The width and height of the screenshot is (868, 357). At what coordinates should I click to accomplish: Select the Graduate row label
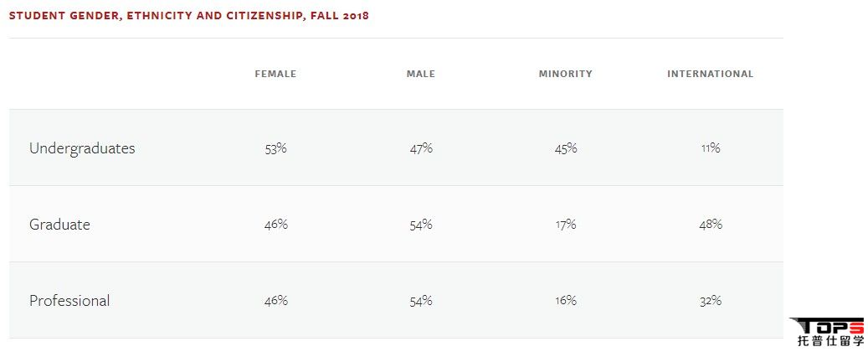59,225
